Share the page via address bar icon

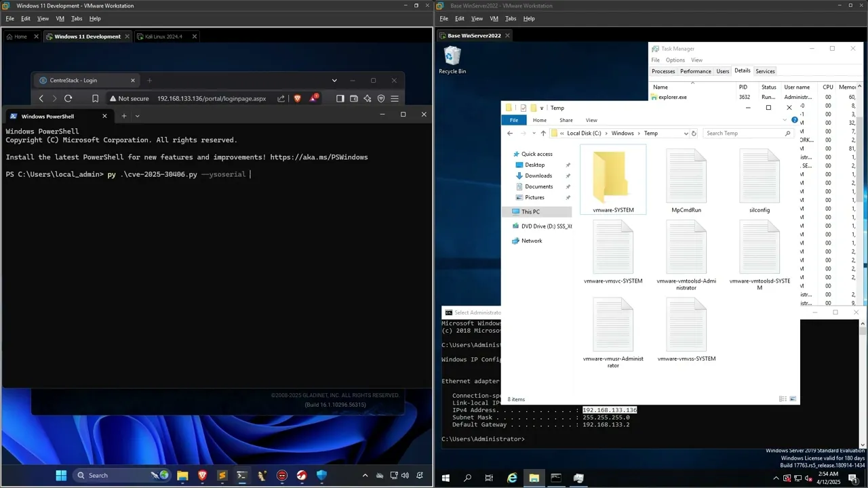[281, 98]
